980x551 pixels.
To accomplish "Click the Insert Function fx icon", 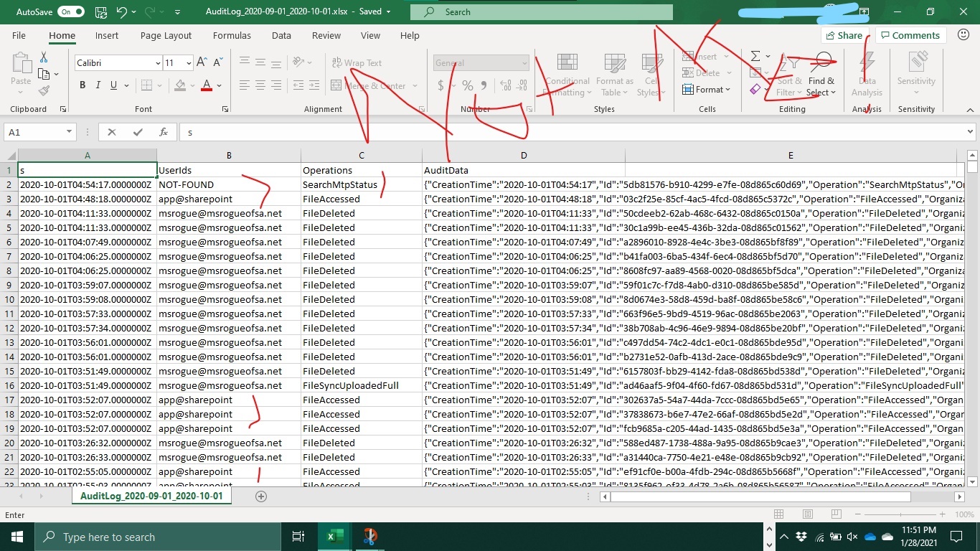I will tap(164, 132).
